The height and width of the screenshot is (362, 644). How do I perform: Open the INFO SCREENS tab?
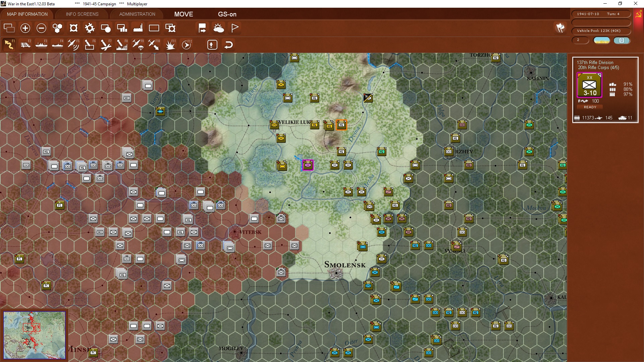pyautogui.click(x=82, y=14)
